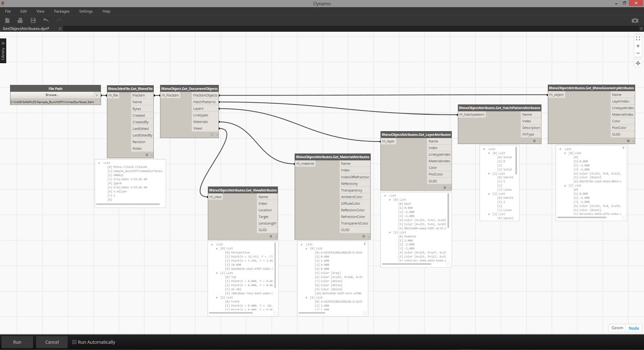The height and width of the screenshot is (350, 644).
Task: Enable Run Automatically checkbox
Action: (74, 342)
